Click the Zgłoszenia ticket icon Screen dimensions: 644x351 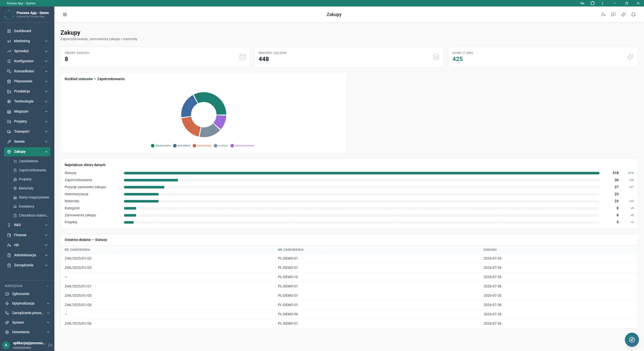click(x=7, y=294)
